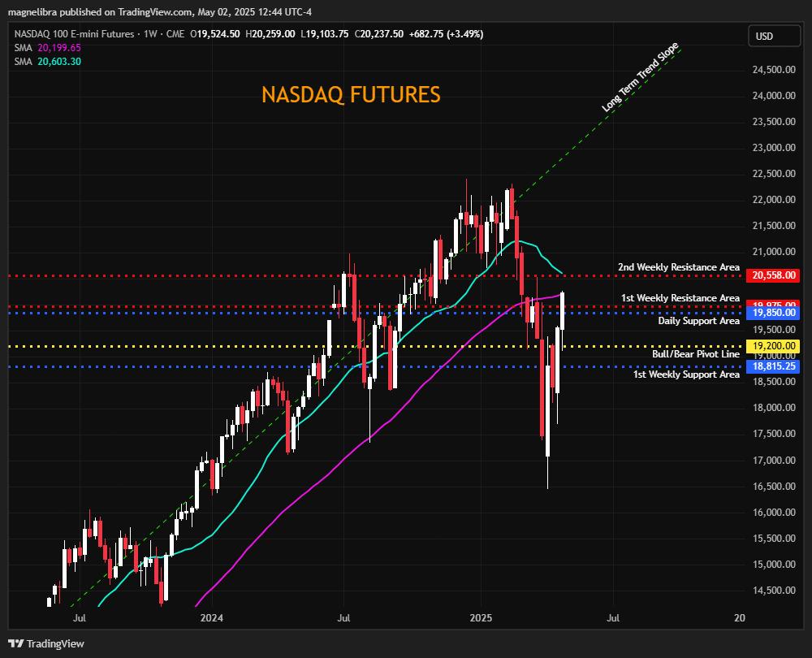Viewport: 812px width, 658px height.
Task: Click the 14,500.00 price axis label
Action: 774,591
